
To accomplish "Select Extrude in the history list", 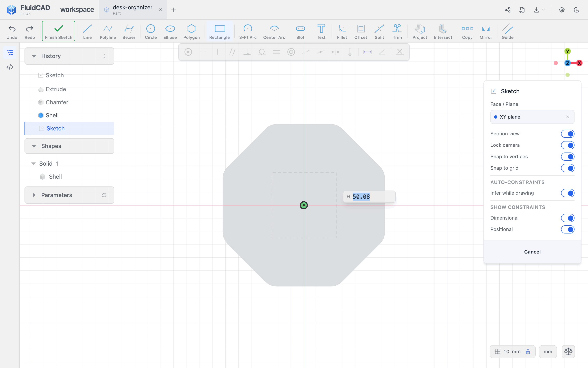I will (x=56, y=89).
